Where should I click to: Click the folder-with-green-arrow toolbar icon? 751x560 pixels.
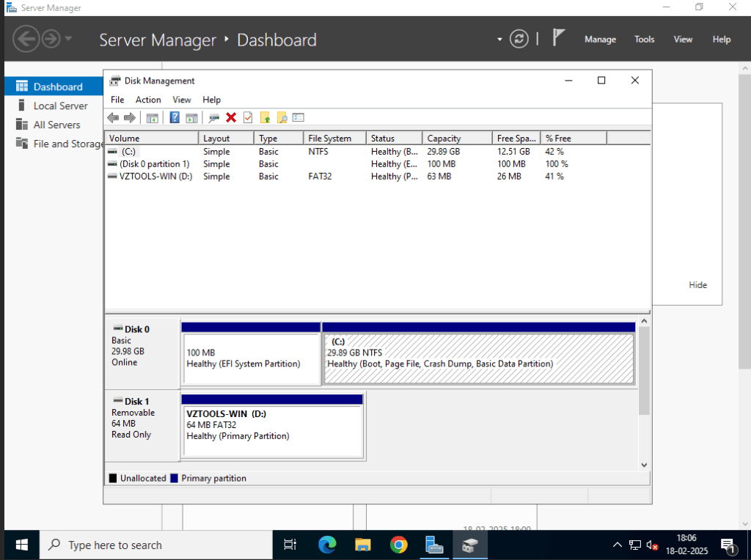pyautogui.click(x=265, y=117)
